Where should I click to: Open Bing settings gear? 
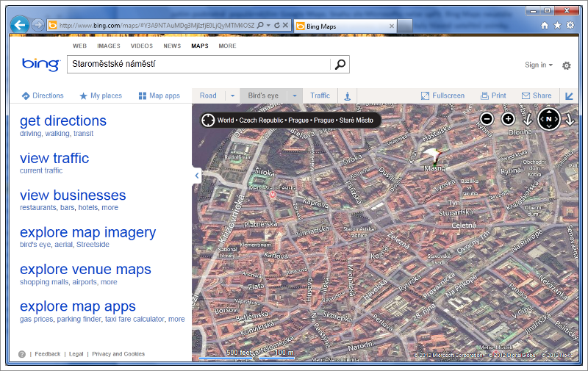[566, 65]
